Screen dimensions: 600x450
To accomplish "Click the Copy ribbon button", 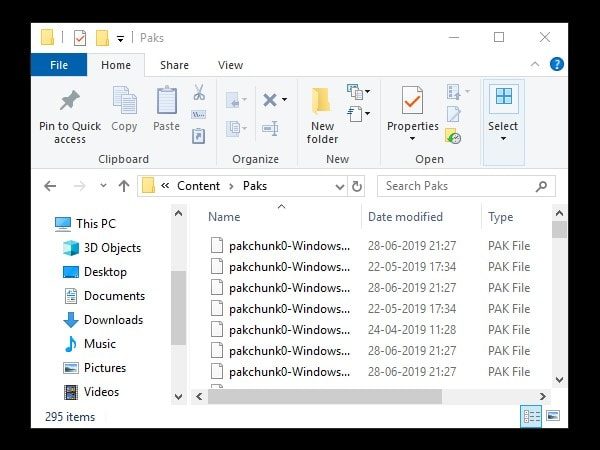I will pyautogui.click(x=124, y=109).
